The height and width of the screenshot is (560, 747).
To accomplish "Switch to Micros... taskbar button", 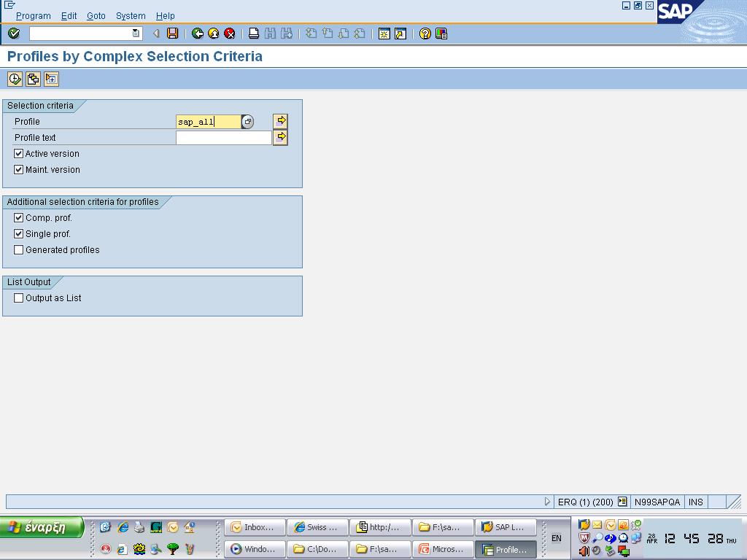I will (x=443, y=549).
